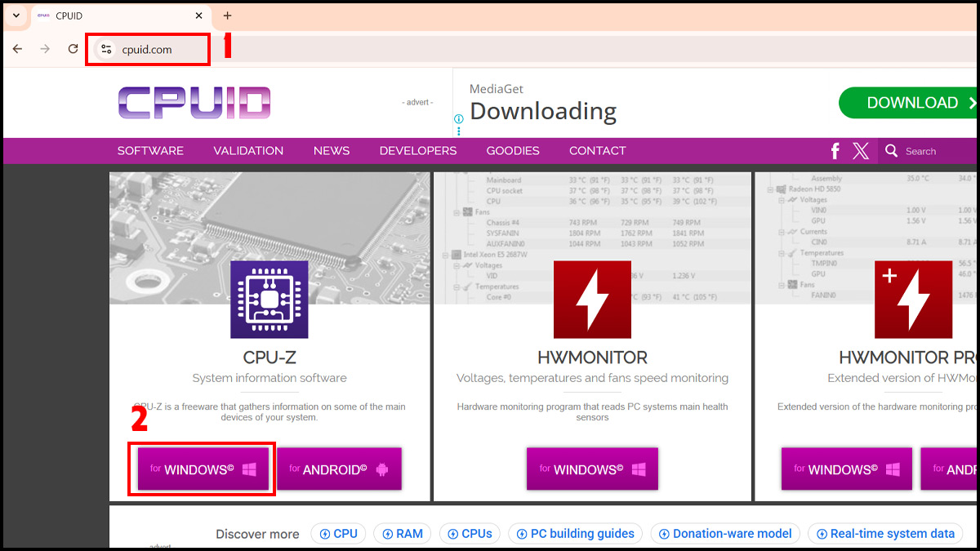Open CPUID X (Twitter) icon
980x551 pixels.
point(861,151)
